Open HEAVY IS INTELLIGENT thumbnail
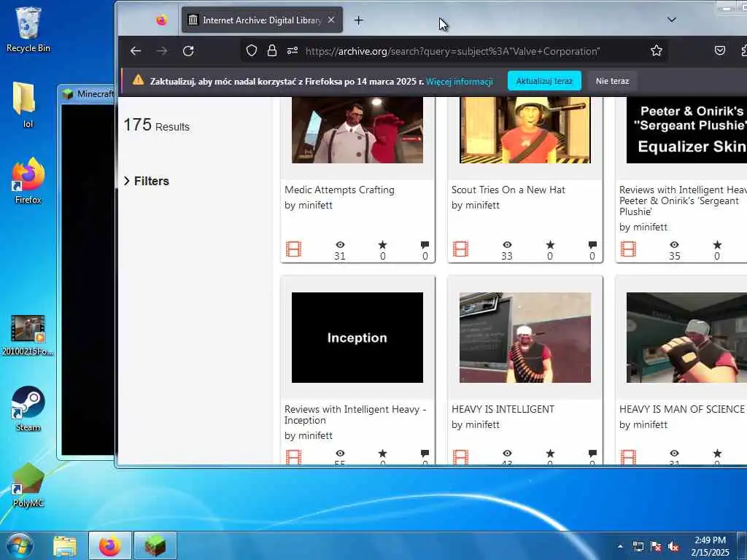 click(525, 338)
